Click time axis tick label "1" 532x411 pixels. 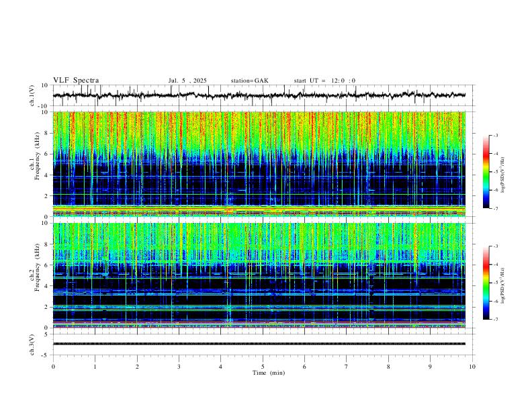95,367
